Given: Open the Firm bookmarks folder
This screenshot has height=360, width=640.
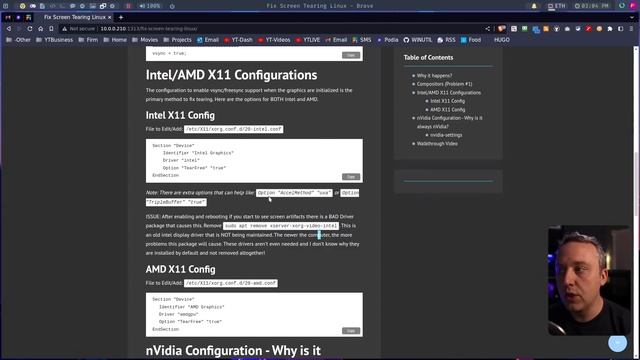Looking at the screenshot, I should pyautogui.click(x=88, y=40).
